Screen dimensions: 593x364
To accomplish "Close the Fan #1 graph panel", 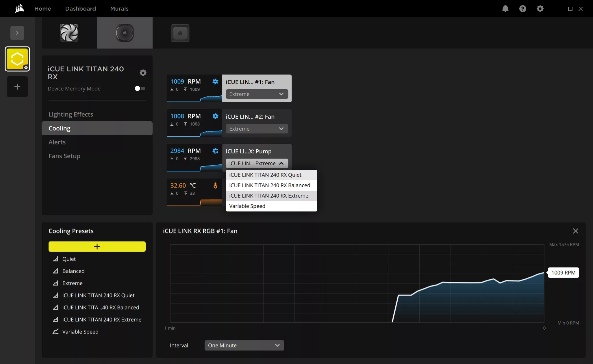I will tap(575, 231).
